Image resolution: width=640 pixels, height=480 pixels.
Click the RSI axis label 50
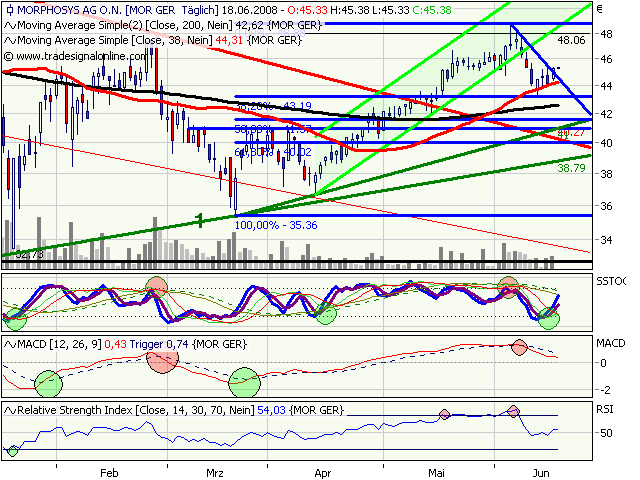606,433
